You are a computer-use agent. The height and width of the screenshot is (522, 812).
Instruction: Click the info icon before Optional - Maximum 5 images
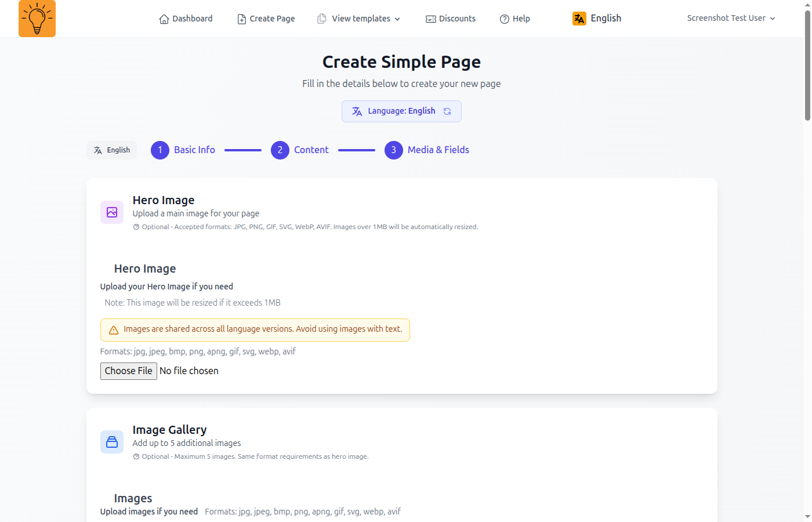coord(136,456)
